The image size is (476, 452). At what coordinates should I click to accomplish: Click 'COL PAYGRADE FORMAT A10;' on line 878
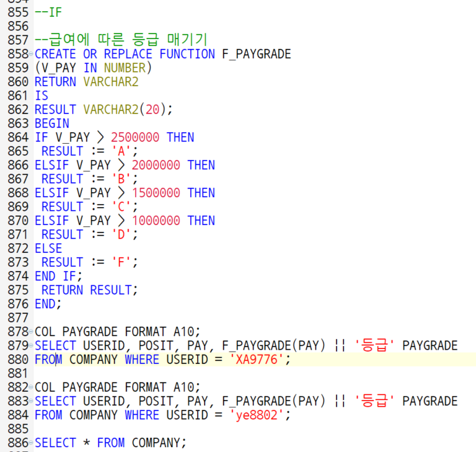[x=118, y=332]
